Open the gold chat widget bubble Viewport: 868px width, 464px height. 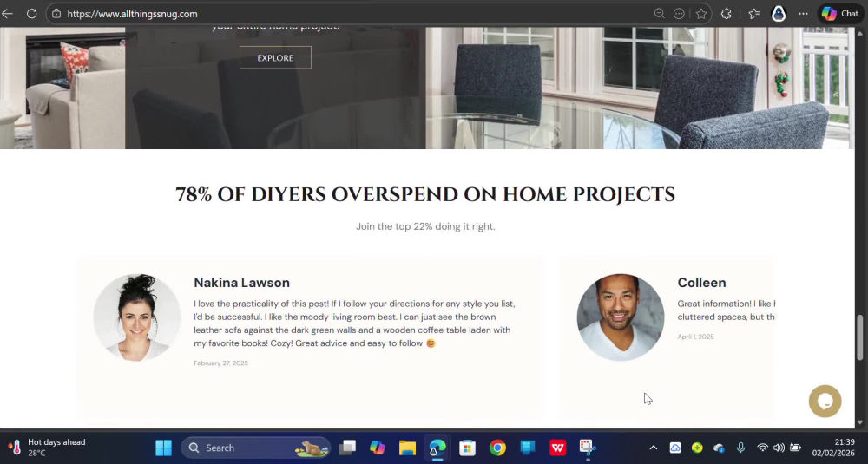coord(825,401)
